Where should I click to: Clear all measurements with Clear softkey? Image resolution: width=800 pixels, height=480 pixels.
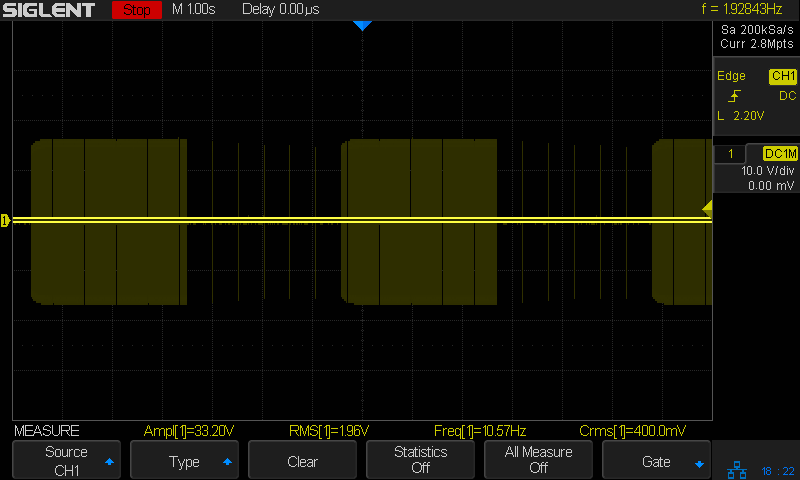pyautogui.click(x=302, y=460)
